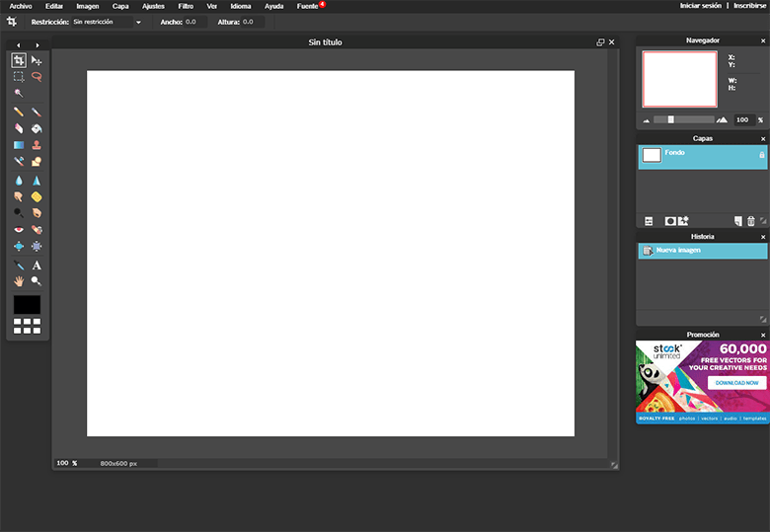The height and width of the screenshot is (532, 770).
Task: Open the Filtro menu
Action: point(186,6)
